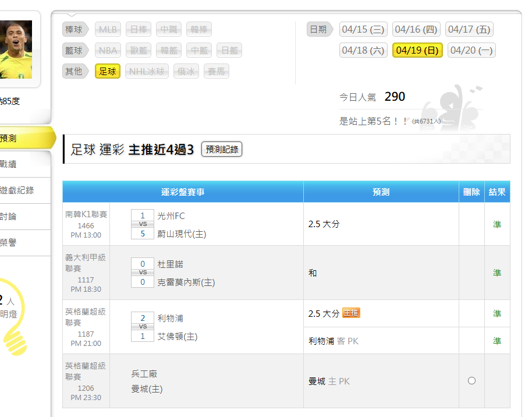532x417 pixels.
Task: Select the MLB league filter
Action: [x=108, y=30]
